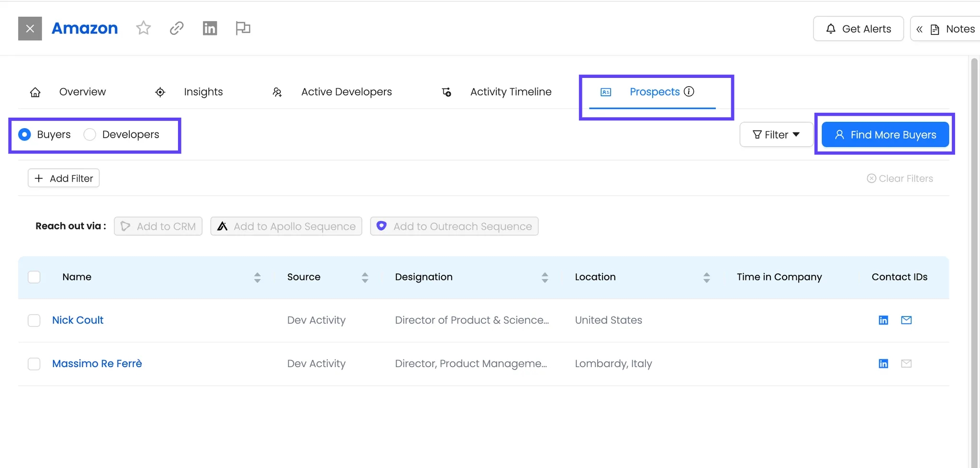Open the Filter dropdown

(x=776, y=135)
